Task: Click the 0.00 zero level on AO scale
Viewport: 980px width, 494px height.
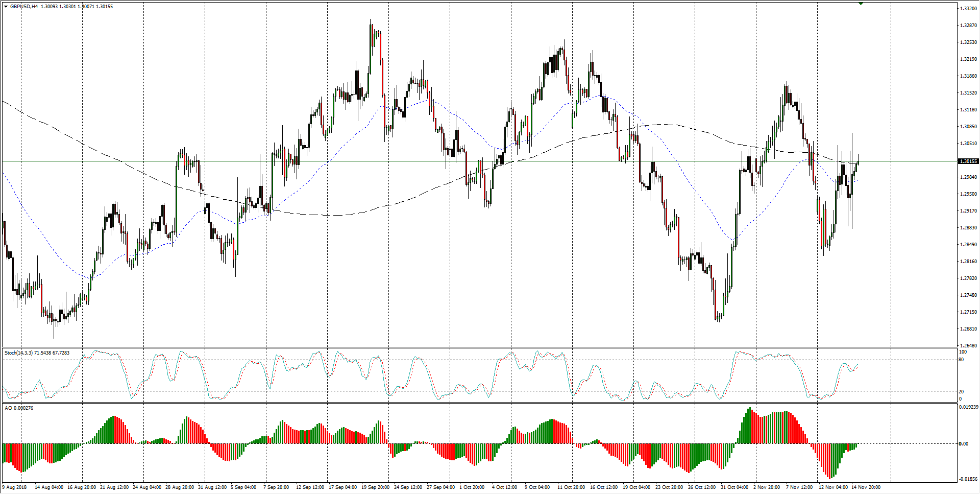Action: (x=963, y=444)
